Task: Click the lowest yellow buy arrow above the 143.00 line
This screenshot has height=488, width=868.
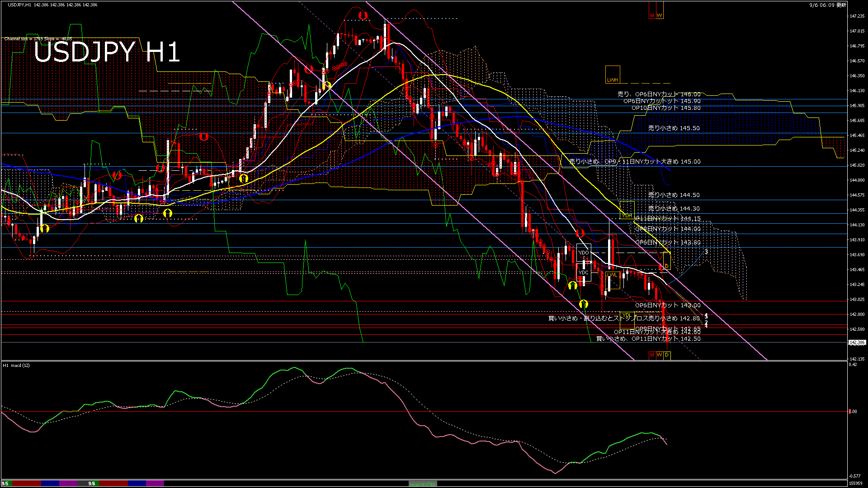Action: (x=584, y=304)
